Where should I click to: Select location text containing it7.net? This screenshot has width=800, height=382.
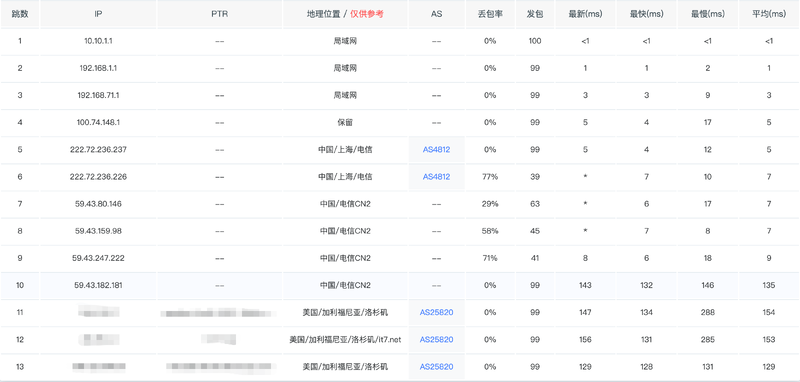(x=345, y=339)
